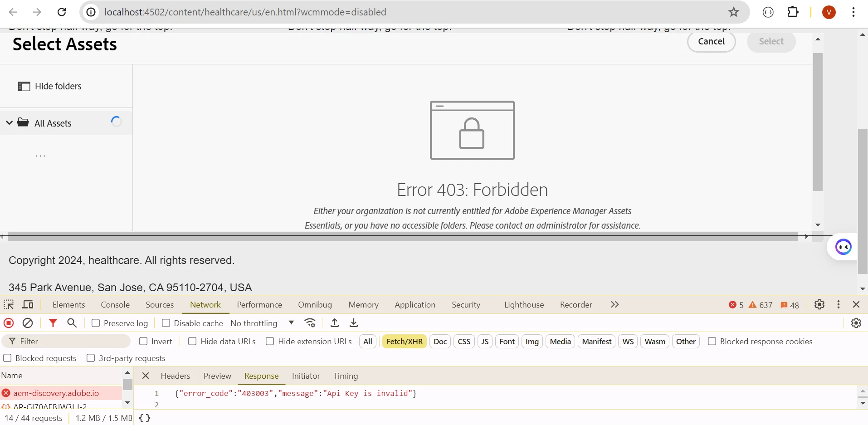Switch to the Elements tab
The image size is (868, 425).
pos(69,305)
